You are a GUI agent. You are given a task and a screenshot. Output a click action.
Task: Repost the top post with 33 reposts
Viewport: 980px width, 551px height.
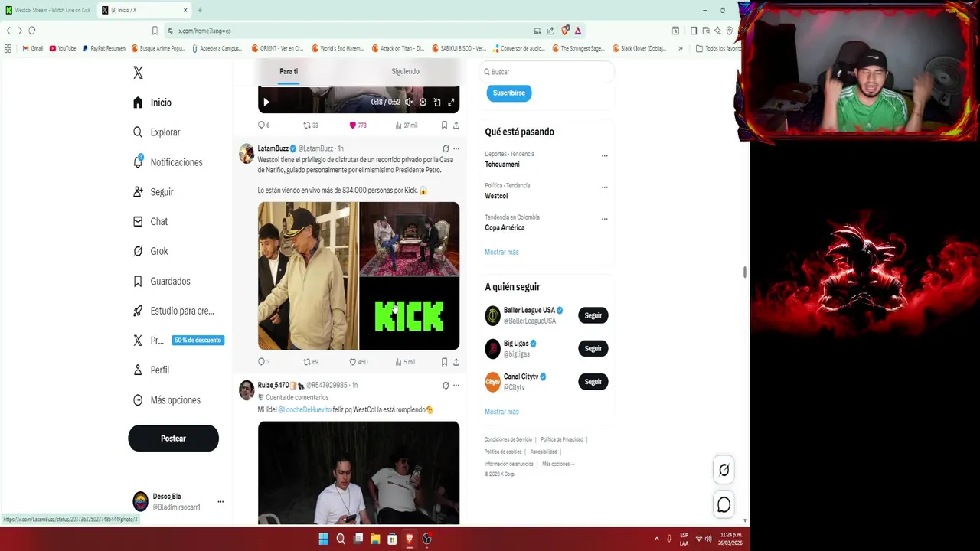(311, 126)
